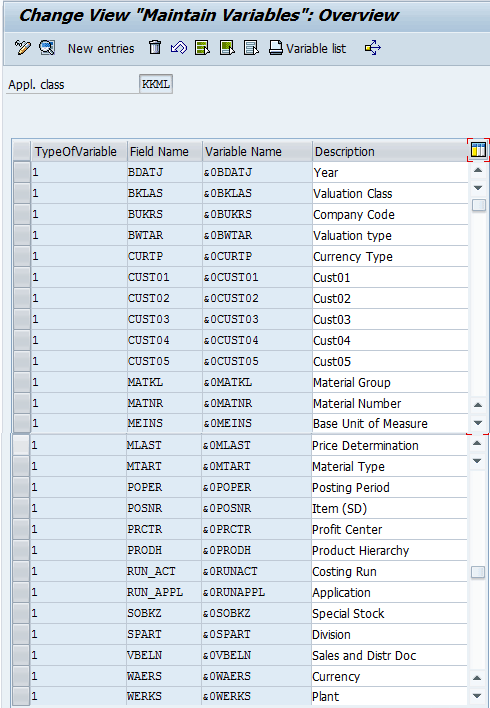Toggle Display/Change mode pencil icon
Image resolution: width=490 pixels, height=708 pixels.
[x=22, y=47]
